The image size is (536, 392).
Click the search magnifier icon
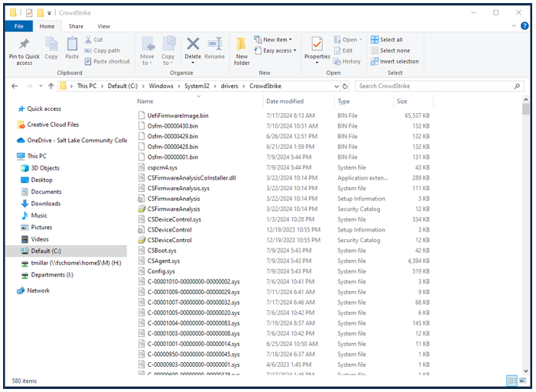[517, 86]
